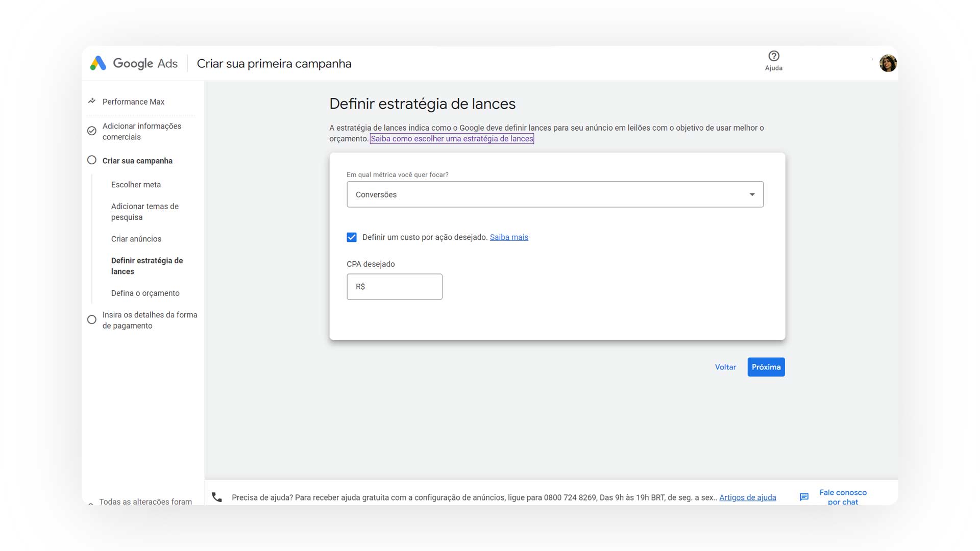
Task: Go to Adicionar temas de pesquisa step
Action: pyautogui.click(x=145, y=212)
